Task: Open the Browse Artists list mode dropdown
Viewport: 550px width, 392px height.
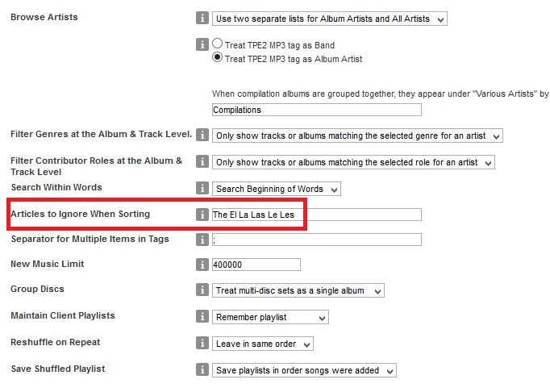Action: pyautogui.click(x=329, y=18)
